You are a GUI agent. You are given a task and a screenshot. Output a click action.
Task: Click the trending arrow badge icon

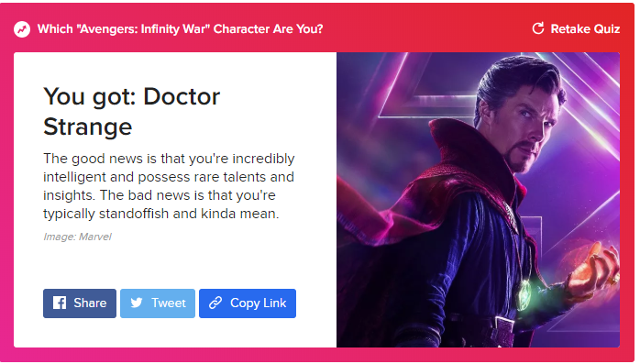tap(22, 29)
